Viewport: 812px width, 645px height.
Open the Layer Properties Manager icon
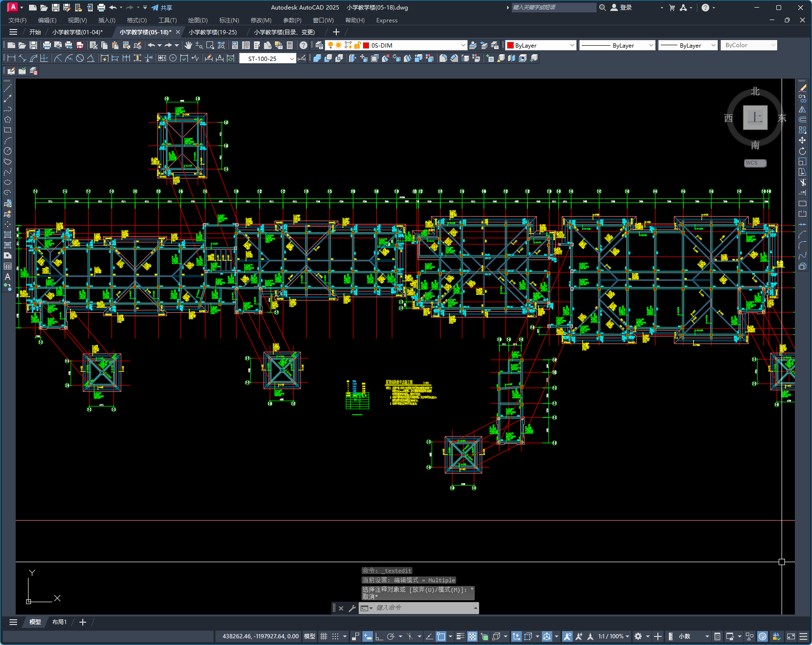click(319, 45)
